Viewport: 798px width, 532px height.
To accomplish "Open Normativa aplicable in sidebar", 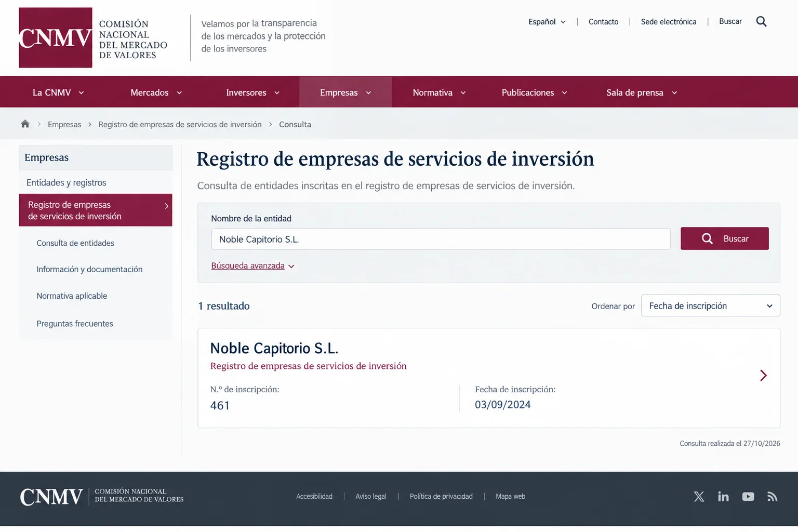I will 72,296.
